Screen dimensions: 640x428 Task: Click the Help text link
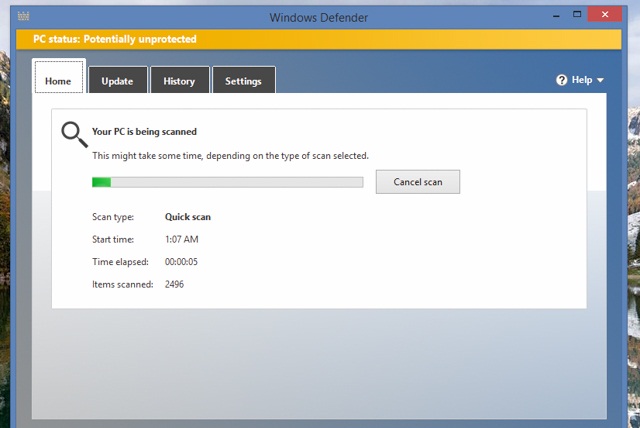click(x=581, y=80)
